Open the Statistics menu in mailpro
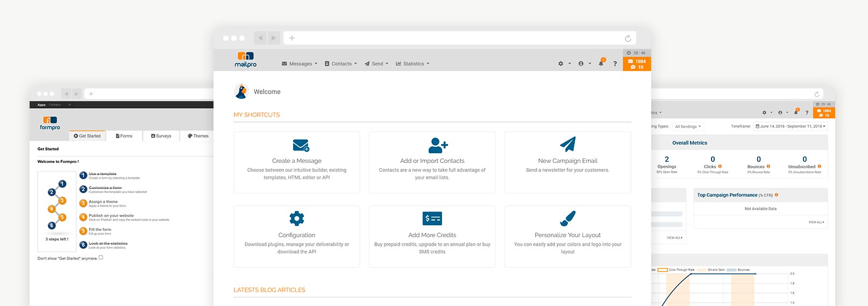This screenshot has width=868, height=306. point(412,63)
